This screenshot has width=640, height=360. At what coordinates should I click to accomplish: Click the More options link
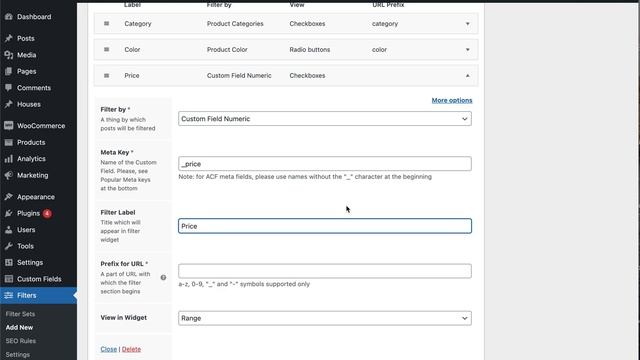click(452, 100)
